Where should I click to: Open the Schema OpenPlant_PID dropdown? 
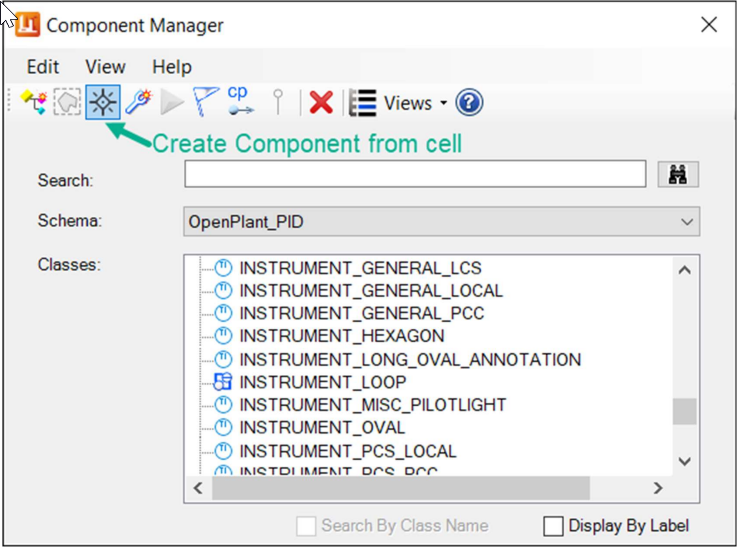[441, 221]
